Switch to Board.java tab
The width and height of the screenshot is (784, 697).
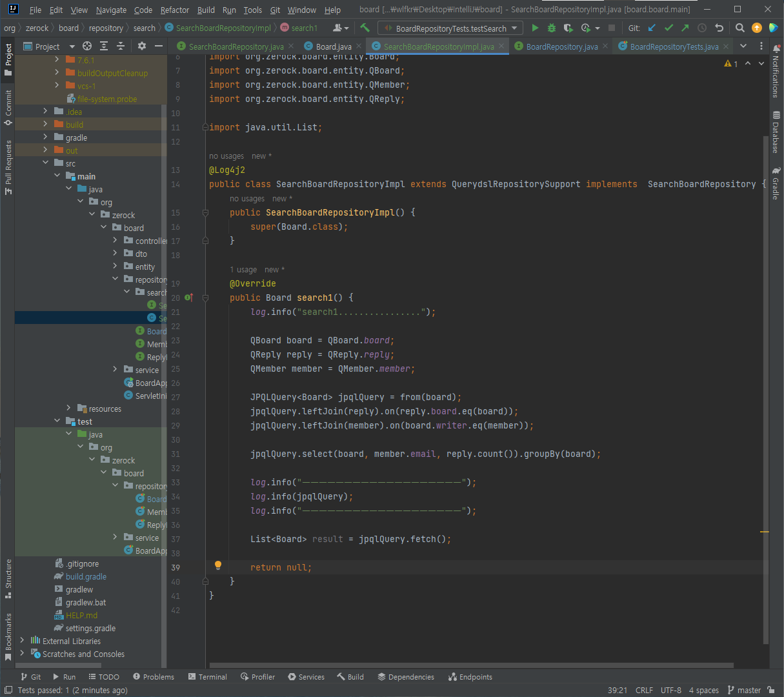(334, 46)
